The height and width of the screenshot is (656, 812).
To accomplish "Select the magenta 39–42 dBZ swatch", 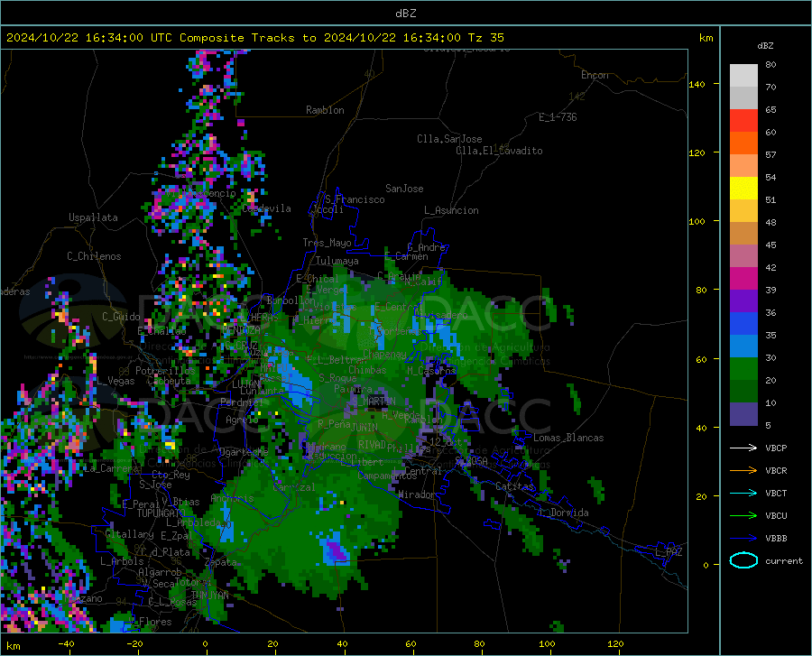I will 743,279.
